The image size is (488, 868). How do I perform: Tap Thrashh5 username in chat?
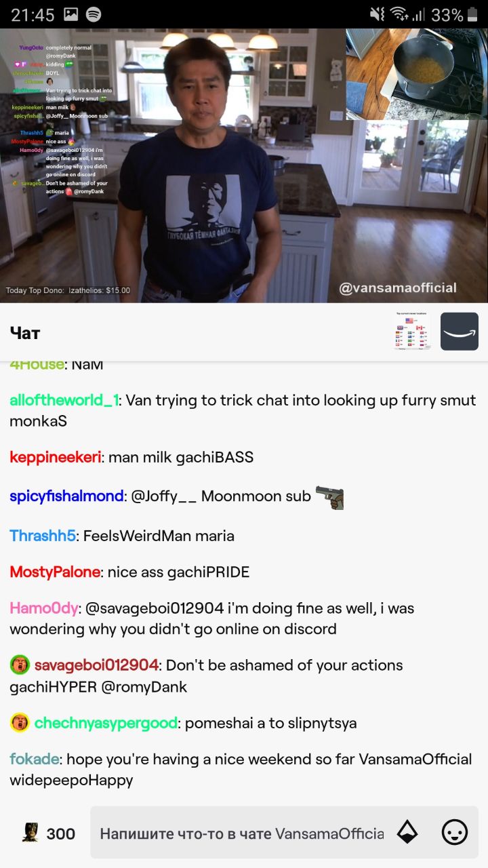[42, 536]
